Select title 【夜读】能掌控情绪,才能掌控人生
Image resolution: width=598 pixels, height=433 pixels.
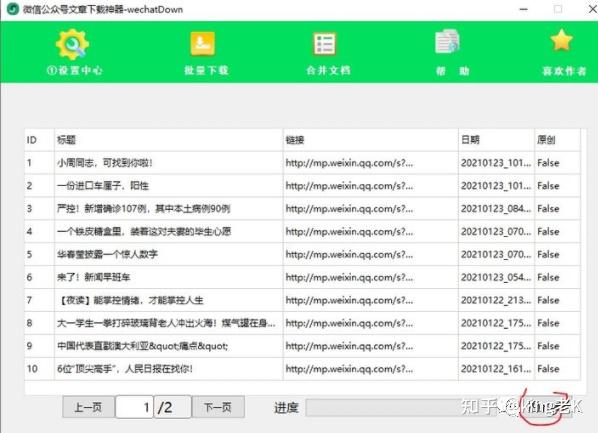(130, 300)
